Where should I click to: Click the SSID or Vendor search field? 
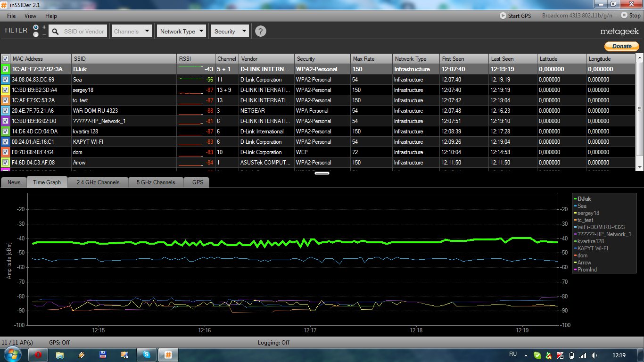84,32
